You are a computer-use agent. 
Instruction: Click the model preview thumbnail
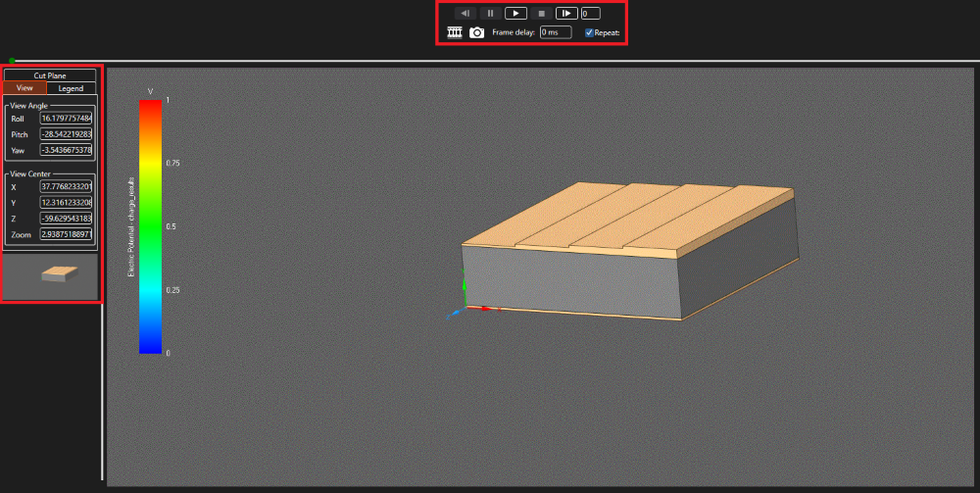point(51,276)
